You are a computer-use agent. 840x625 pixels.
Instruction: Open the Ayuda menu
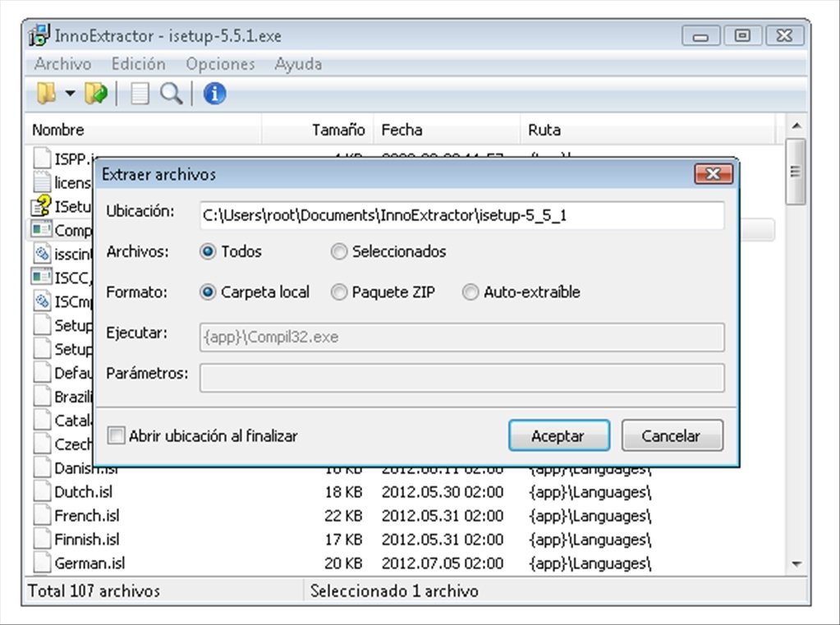point(298,64)
